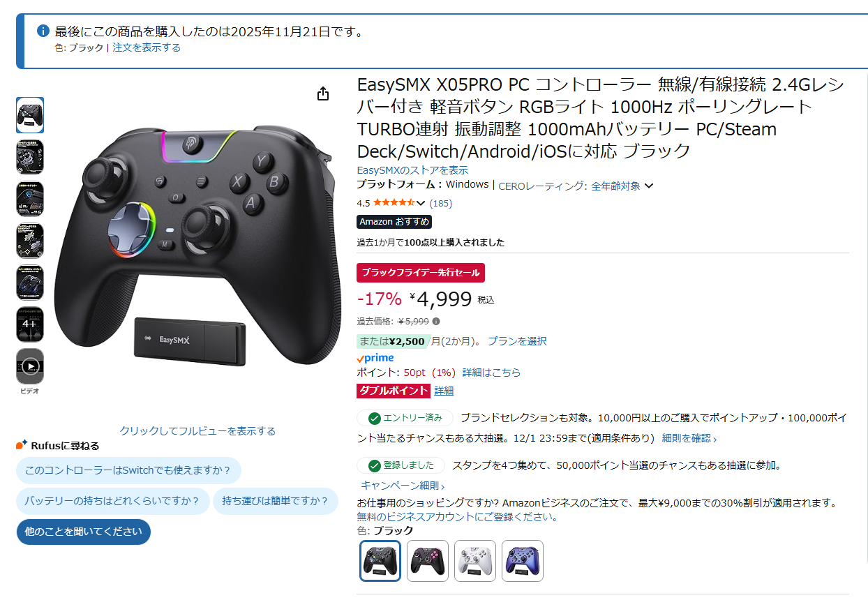Expand キャンペーン細則 campaign details
The width and height of the screenshot is (868, 600).
[403, 486]
